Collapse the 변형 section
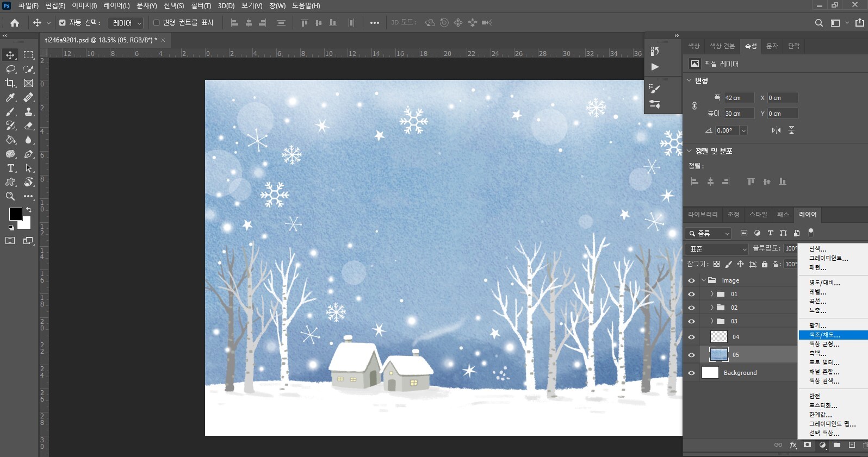Screen dimensions: 868x457 (690, 80)
